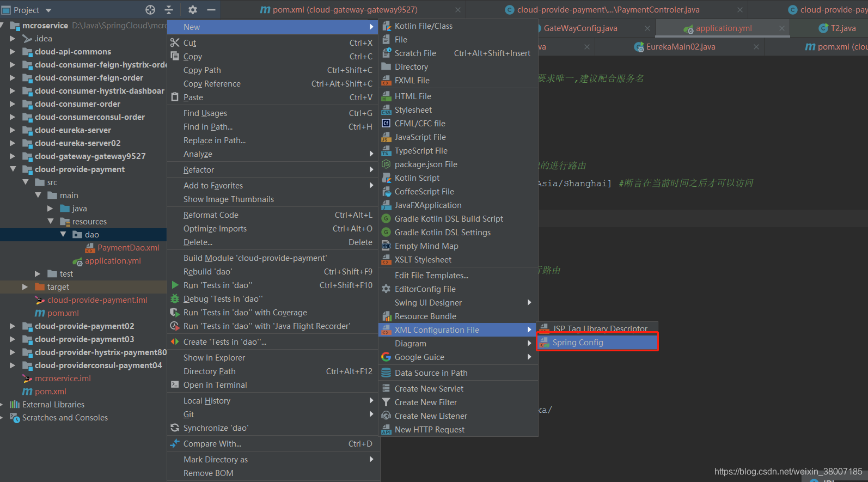This screenshot has height=482, width=868.
Task: Click the JavaScript File icon
Action: [x=387, y=137]
